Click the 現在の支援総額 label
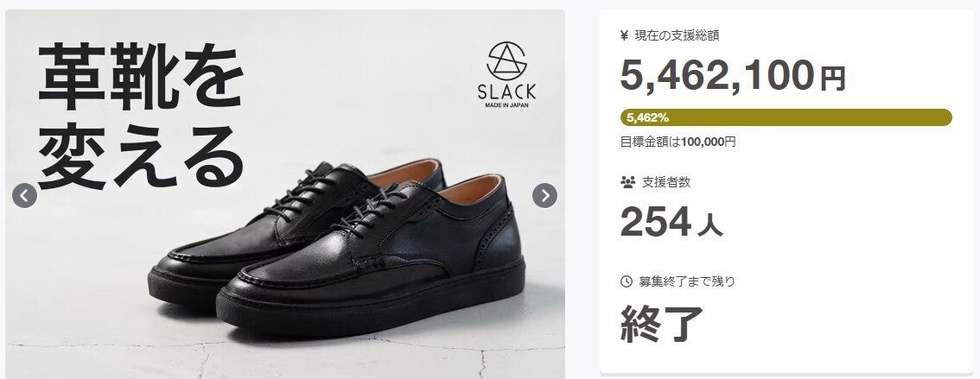The image size is (980, 379). 677,35
